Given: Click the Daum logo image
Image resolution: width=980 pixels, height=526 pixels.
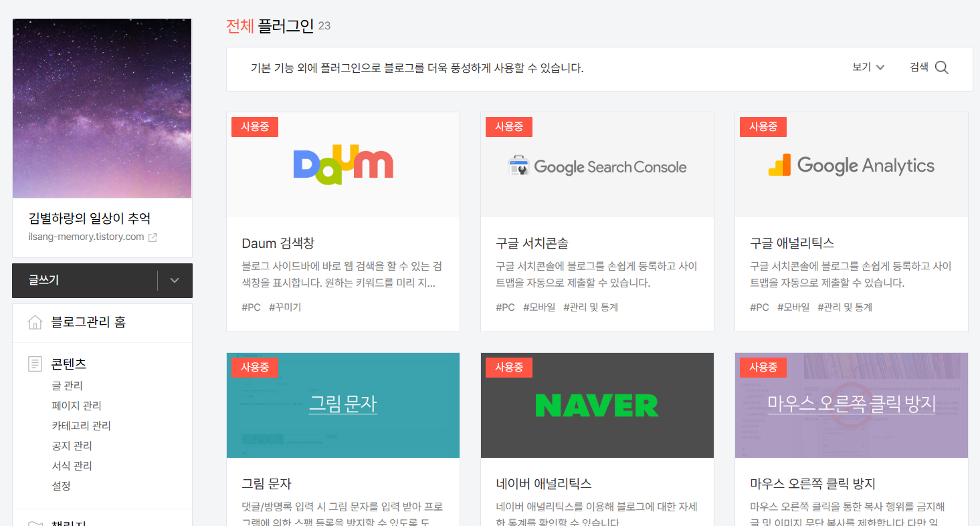Looking at the screenshot, I should click(x=343, y=164).
